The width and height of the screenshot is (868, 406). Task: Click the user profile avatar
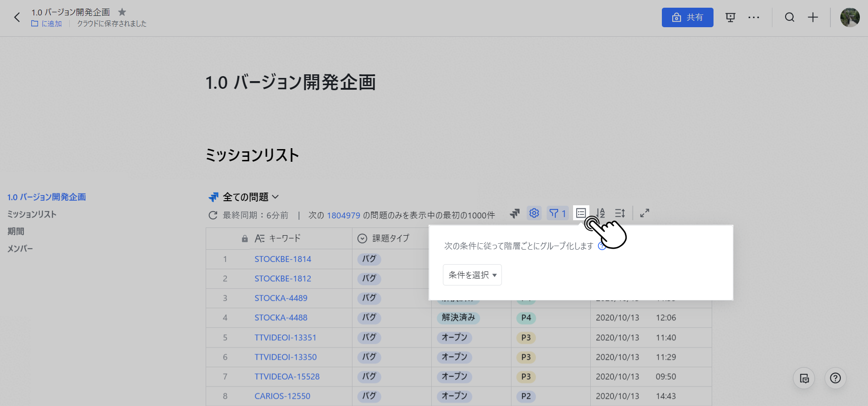[x=850, y=18]
